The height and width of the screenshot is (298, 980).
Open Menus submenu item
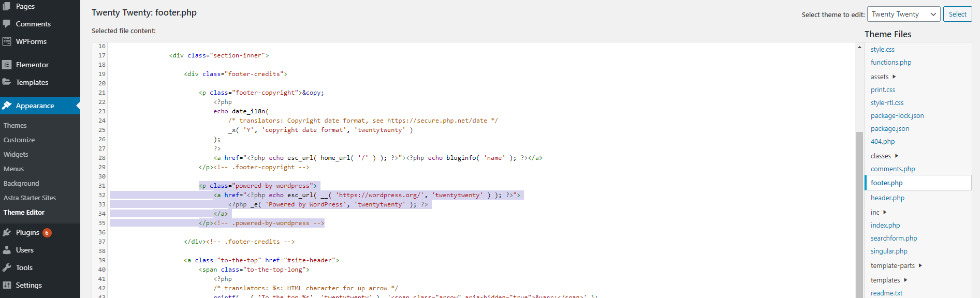coord(13,169)
